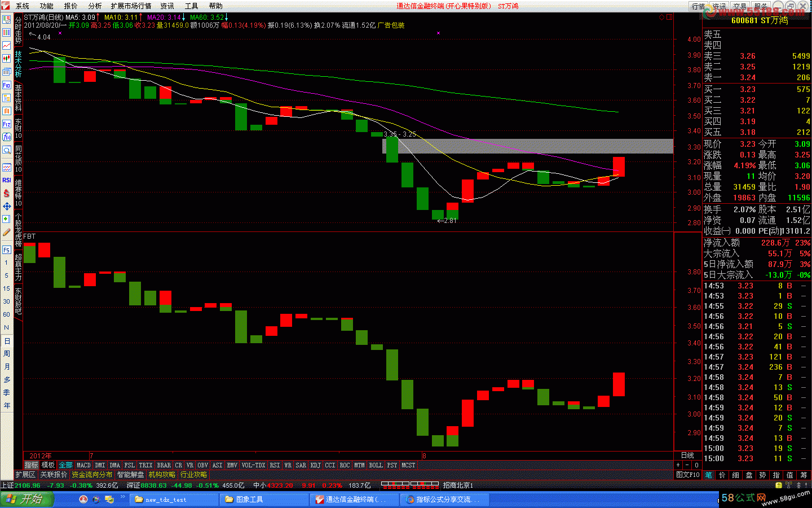812x508 pixels.
Task: Select the 筹 chip distribution tab
Action: coord(804,475)
